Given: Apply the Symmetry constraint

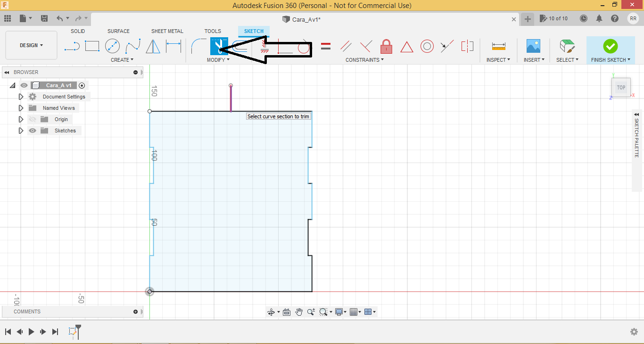Looking at the screenshot, I should (x=467, y=46).
